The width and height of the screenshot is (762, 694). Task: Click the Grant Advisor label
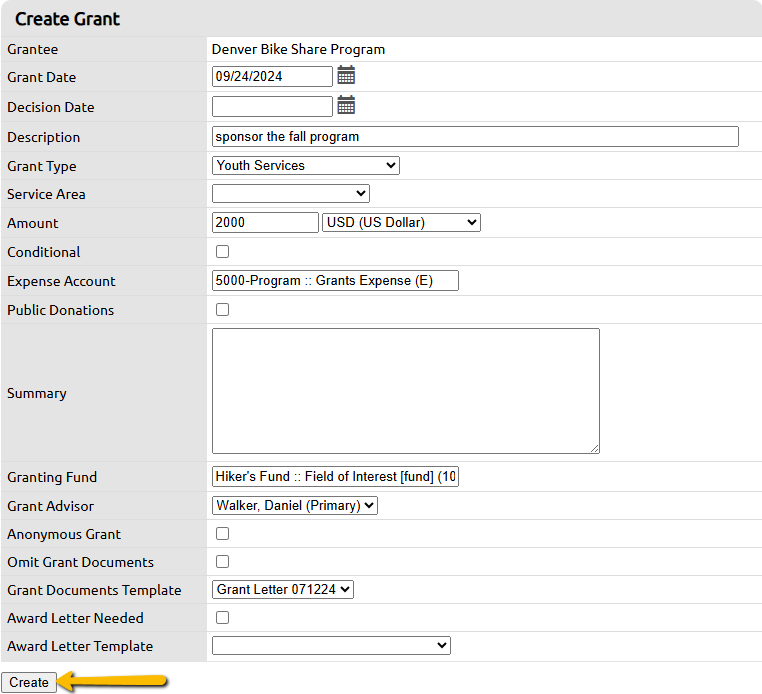[x=51, y=506]
